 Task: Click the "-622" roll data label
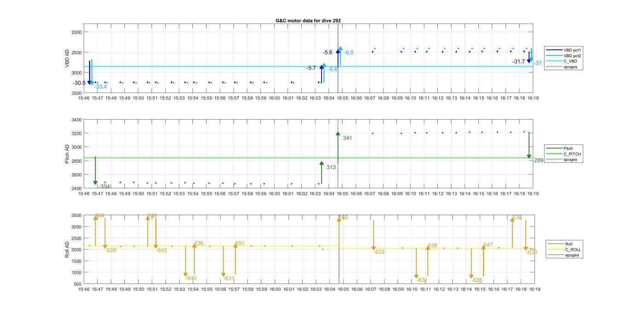(x=379, y=252)
